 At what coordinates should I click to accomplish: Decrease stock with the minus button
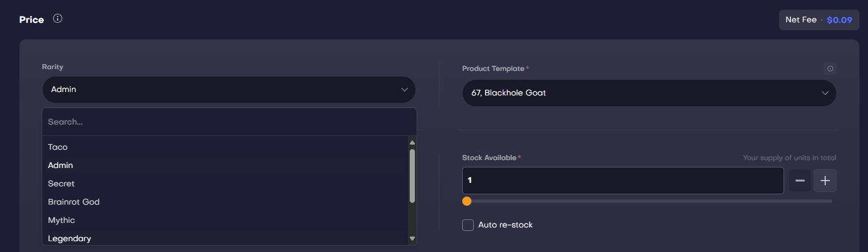(800, 181)
